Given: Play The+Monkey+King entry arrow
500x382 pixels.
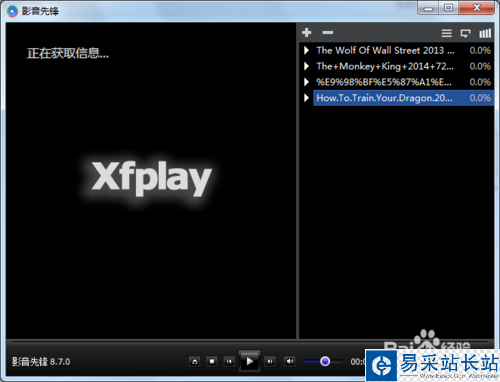Looking at the screenshot, I should pyautogui.click(x=307, y=66).
